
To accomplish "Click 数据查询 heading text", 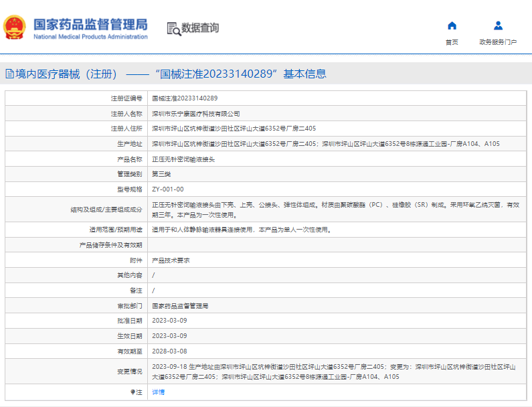I will 200,28.
